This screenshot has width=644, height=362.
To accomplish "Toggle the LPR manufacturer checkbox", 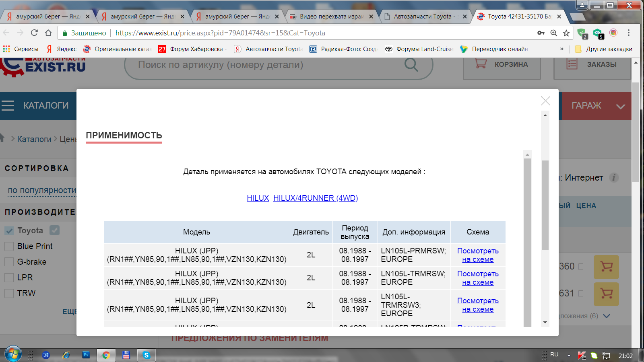I will [x=9, y=278].
